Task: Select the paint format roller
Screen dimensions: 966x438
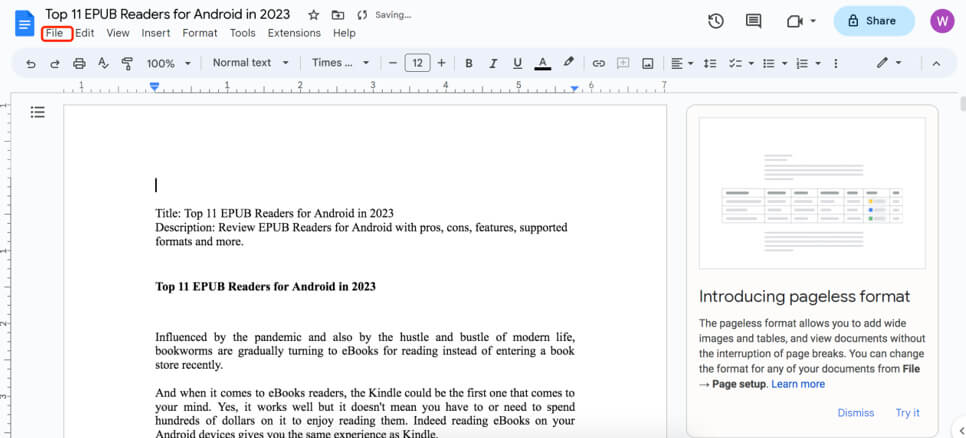Action: (x=127, y=63)
